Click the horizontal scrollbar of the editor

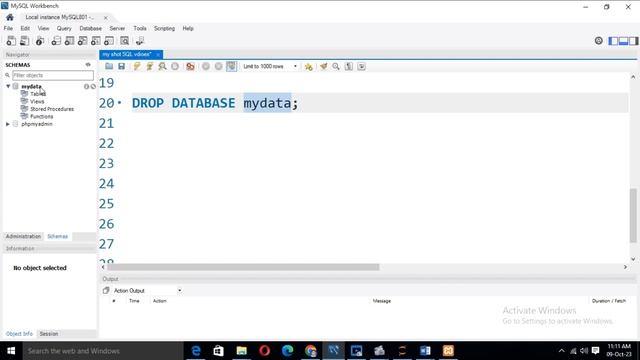[243, 267]
